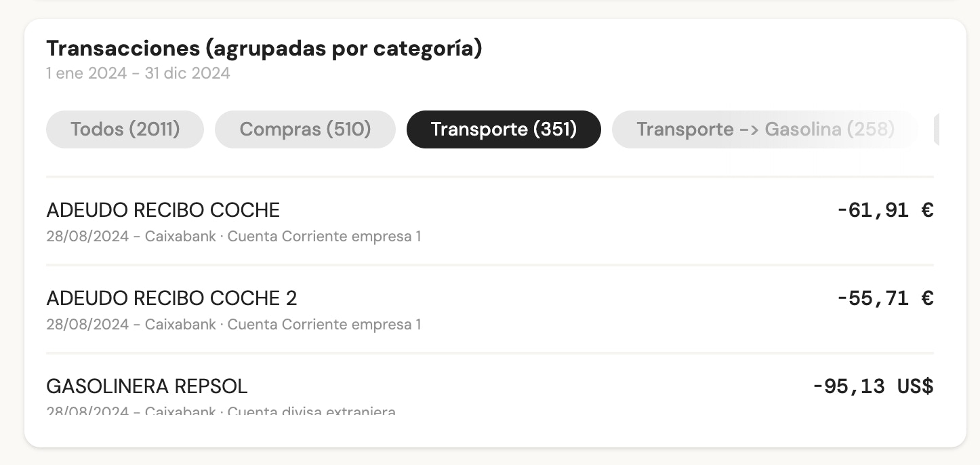The image size is (980, 465).
Task: Select the Todos (2011) filter chip
Action: point(125,129)
